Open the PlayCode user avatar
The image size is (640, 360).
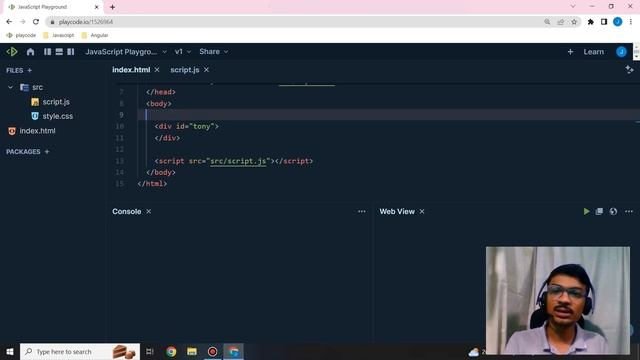click(x=621, y=52)
